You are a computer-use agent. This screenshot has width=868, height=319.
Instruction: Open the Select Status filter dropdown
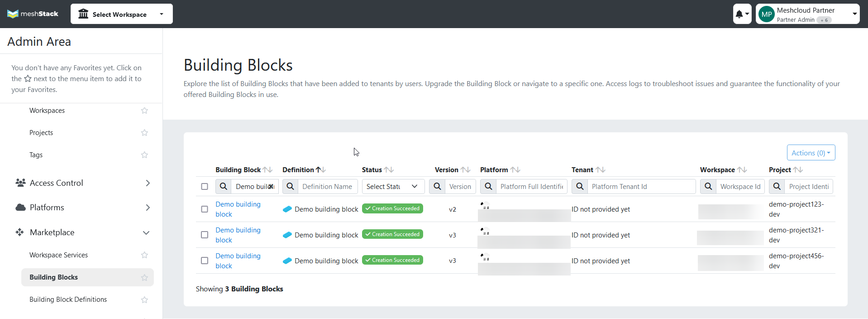(393, 186)
